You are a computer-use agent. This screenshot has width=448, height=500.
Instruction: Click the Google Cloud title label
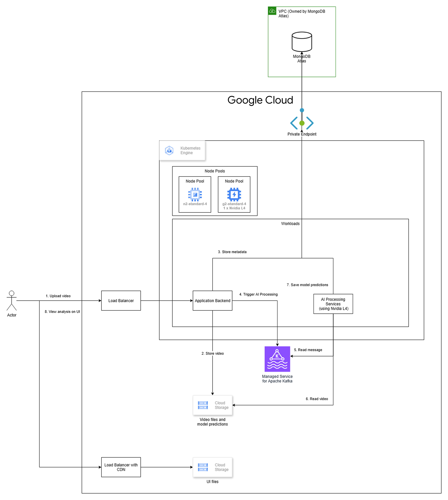coord(261,100)
